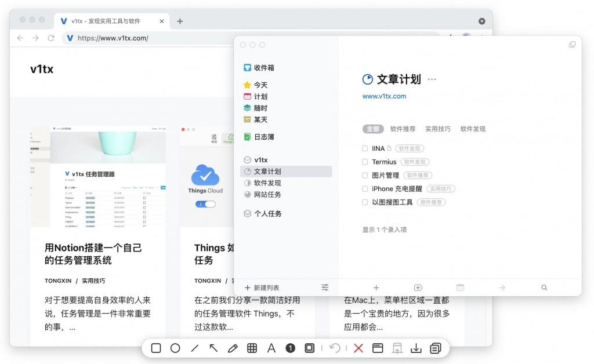Select the arrow annotation tool
The width and height of the screenshot is (594, 364).
tap(213, 348)
